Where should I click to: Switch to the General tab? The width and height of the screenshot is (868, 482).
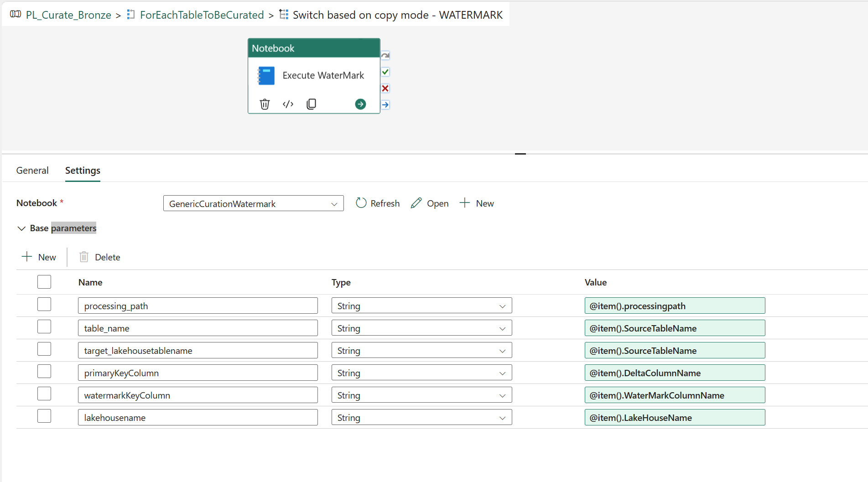pos(32,170)
